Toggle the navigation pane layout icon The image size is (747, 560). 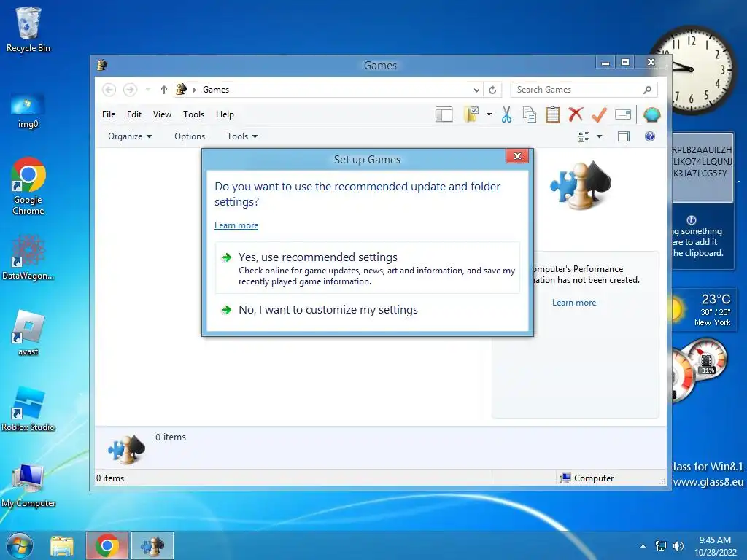click(x=444, y=114)
